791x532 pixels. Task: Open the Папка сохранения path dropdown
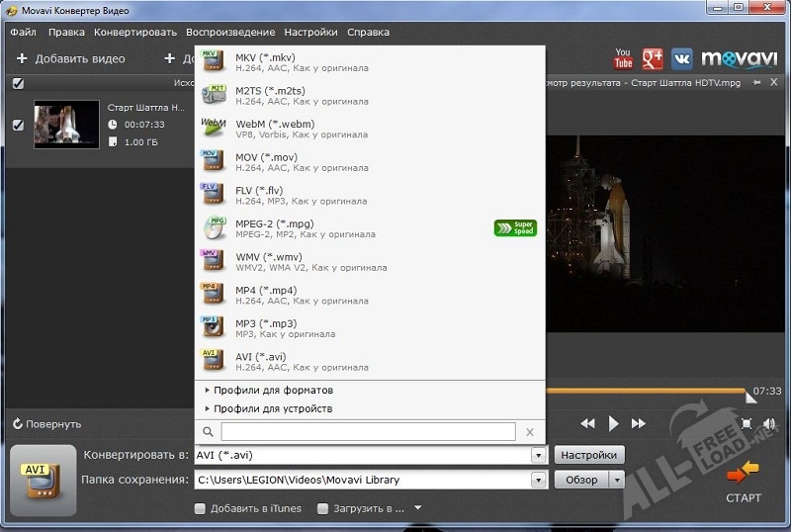(x=539, y=480)
